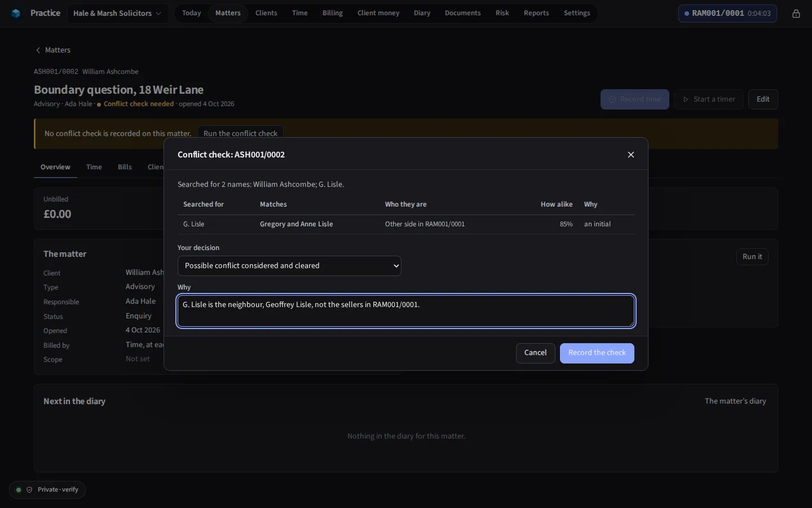Click the Private · verify status badge

[47, 490]
